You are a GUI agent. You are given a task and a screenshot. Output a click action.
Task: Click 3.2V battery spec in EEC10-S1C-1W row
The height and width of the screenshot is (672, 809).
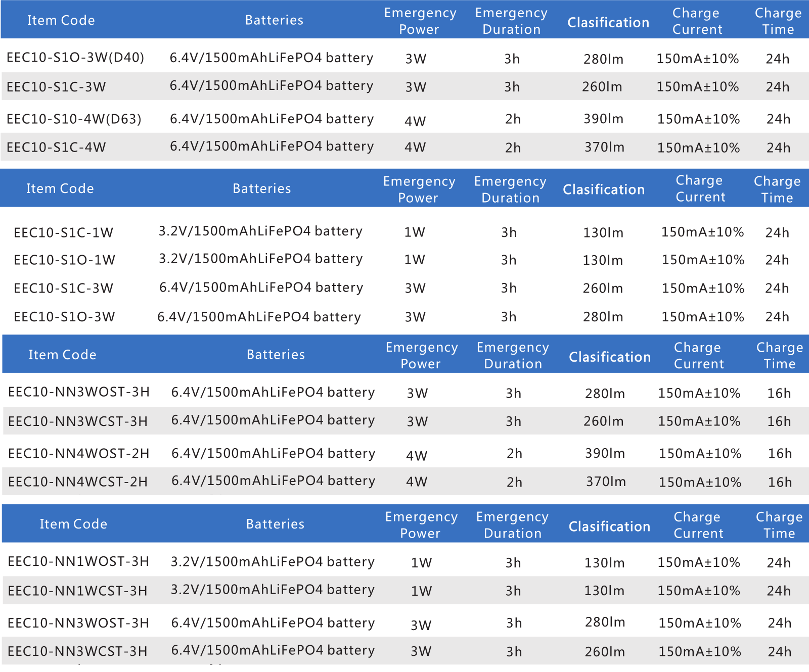[260, 231]
